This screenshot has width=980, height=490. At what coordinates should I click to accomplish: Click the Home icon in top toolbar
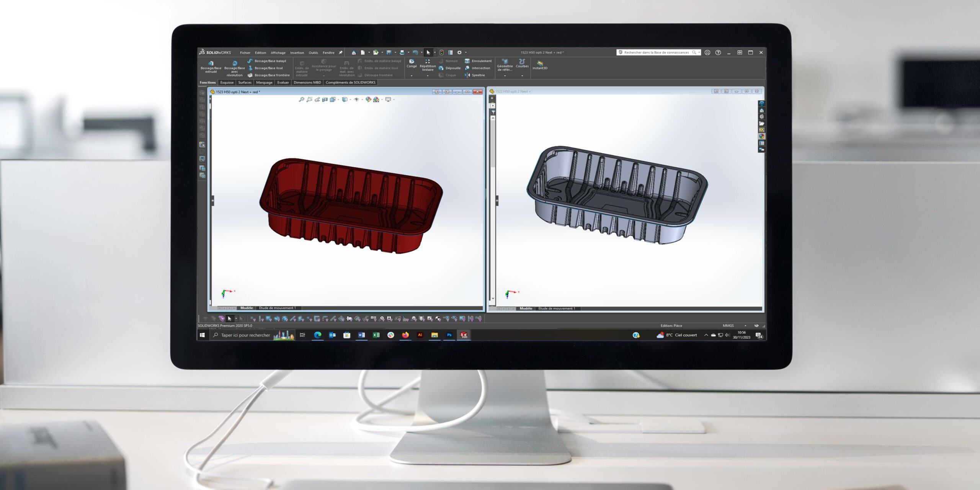click(x=354, y=52)
